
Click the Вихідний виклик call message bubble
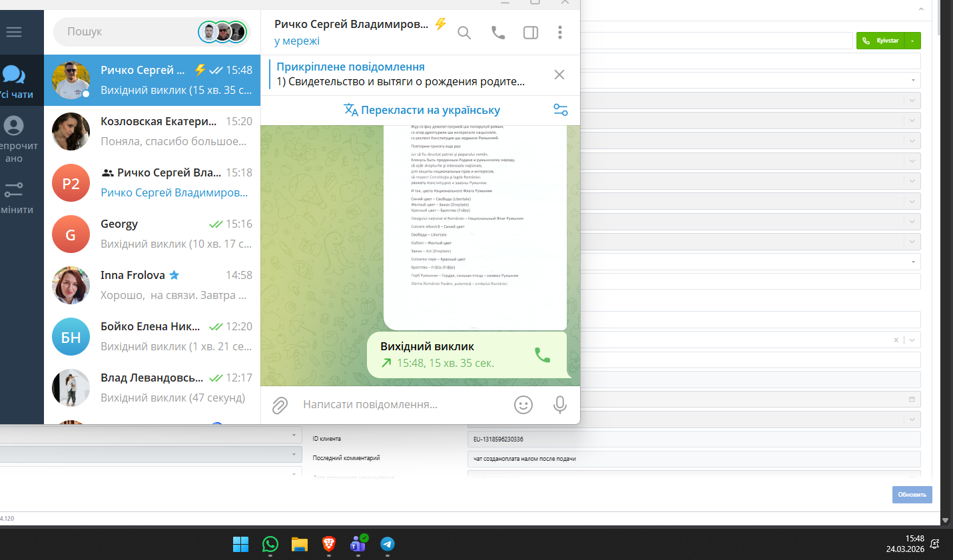tap(466, 355)
